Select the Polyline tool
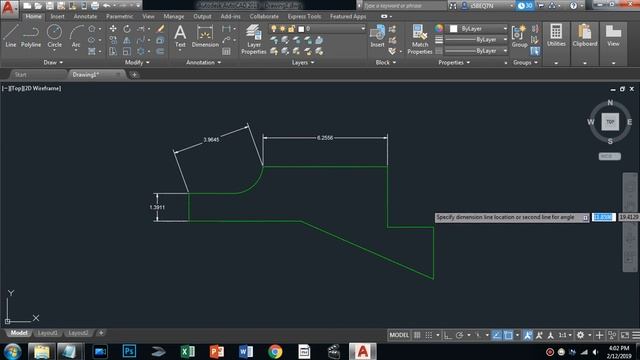The image size is (640, 360). [x=31, y=36]
